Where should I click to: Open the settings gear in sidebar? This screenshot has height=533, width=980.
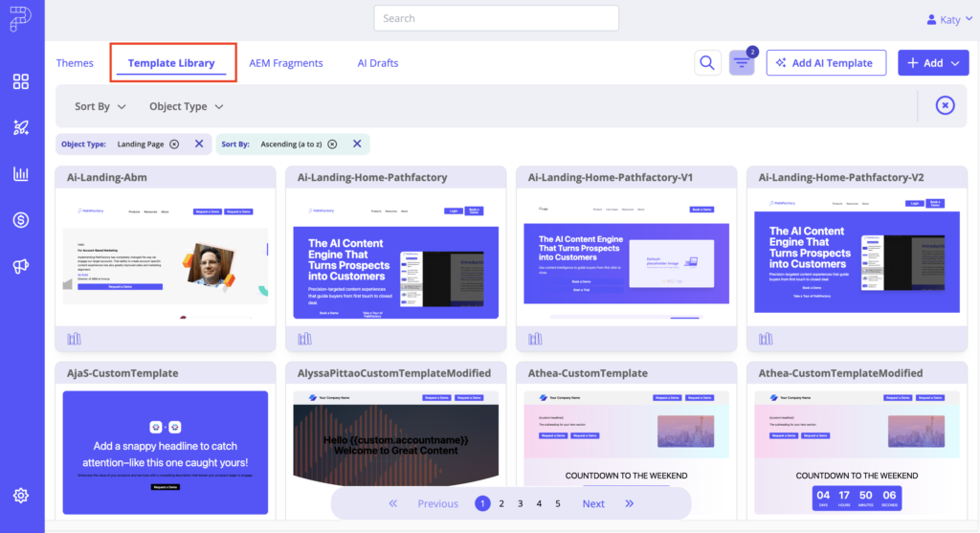tap(21, 496)
